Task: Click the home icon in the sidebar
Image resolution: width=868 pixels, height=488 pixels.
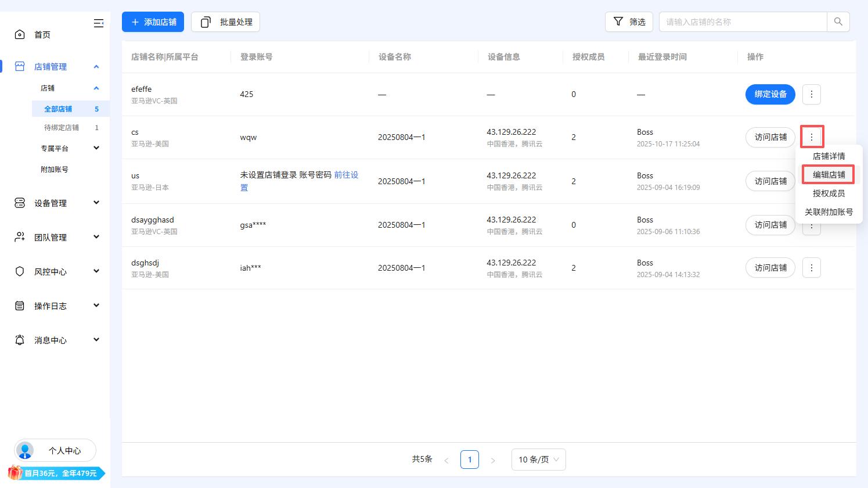Action: click(20, 35)
